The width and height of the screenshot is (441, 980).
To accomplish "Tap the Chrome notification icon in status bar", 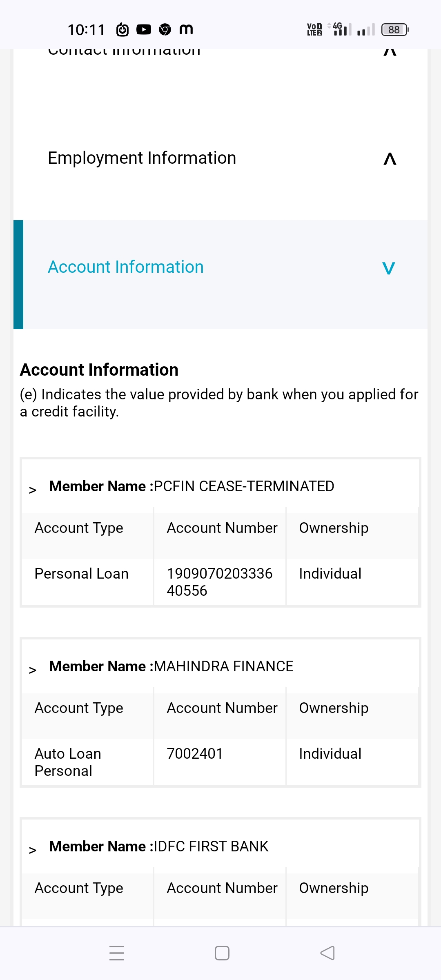I will pos(165,29).
